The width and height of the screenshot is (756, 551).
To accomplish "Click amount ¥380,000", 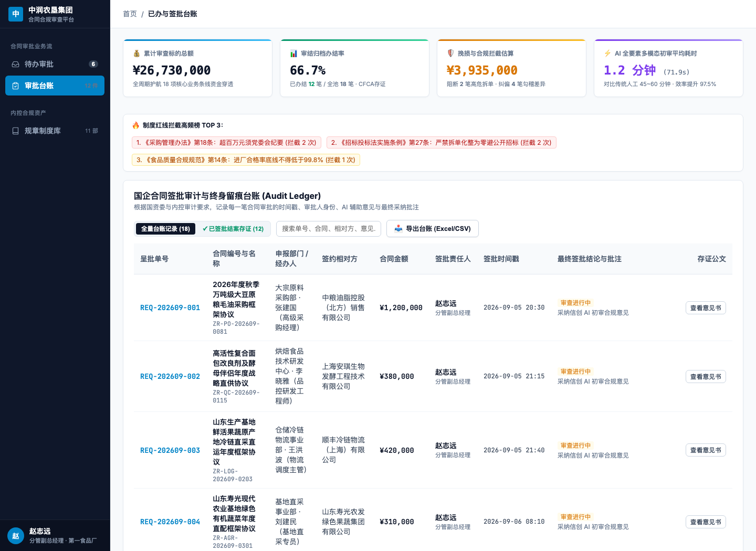I will pos(397,377).
